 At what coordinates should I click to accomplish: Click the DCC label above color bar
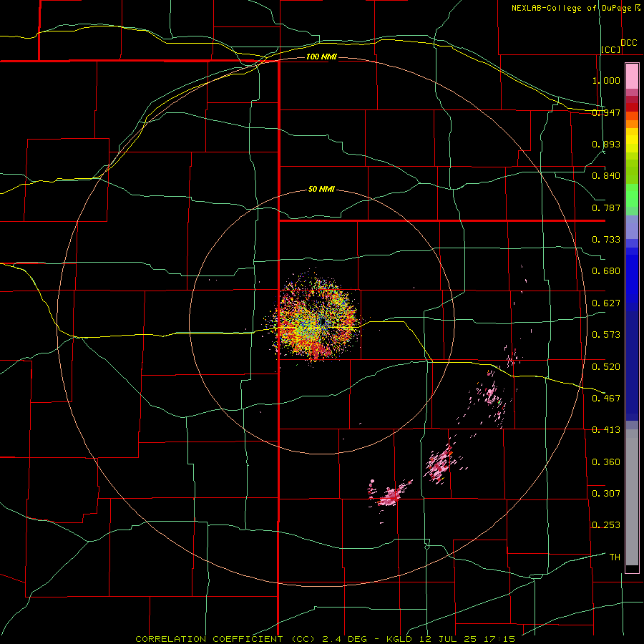tap(628, 43)
